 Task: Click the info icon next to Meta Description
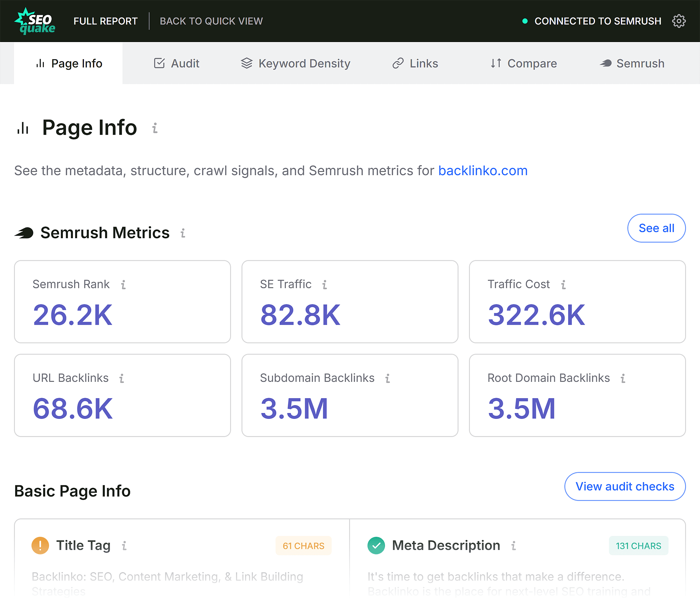tap(514, 545)
